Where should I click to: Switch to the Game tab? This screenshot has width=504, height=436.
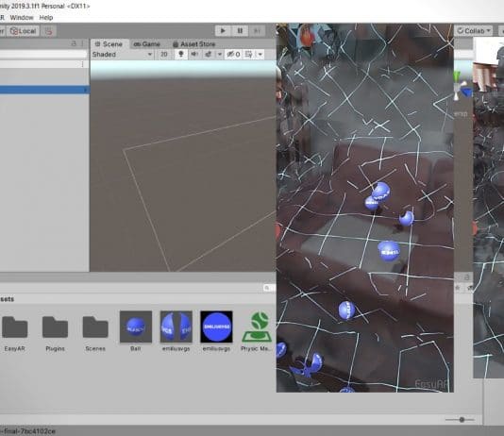(146, 44)
